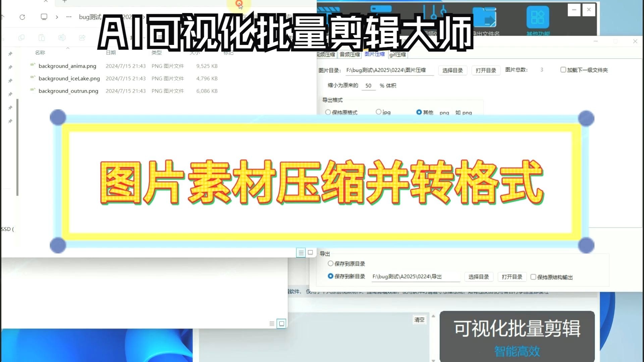Click the This PC monitor icon in address bar
Viewport: 644px width, 362px height.
coord(44,17)
